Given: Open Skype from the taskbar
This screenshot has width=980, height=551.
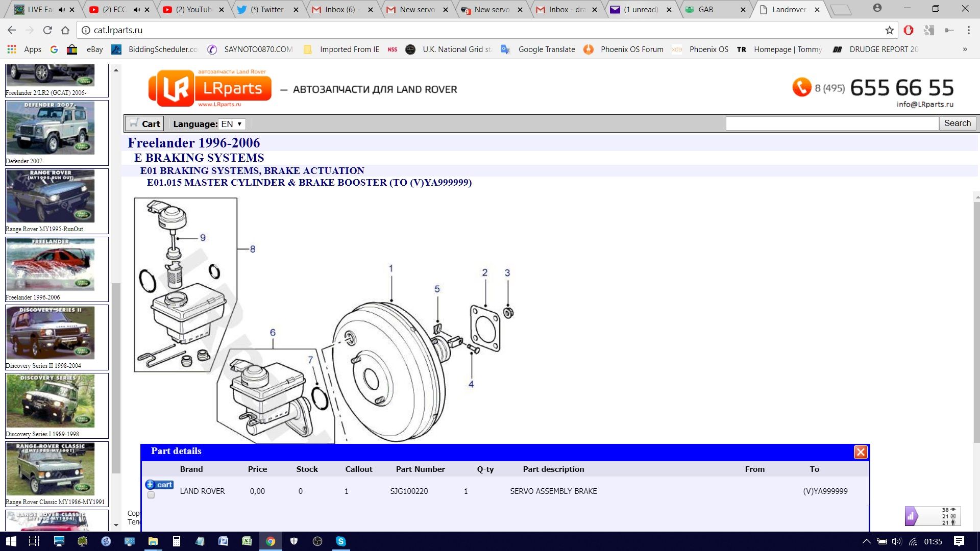Looking at the screenshot, I should tap(341, 541).
